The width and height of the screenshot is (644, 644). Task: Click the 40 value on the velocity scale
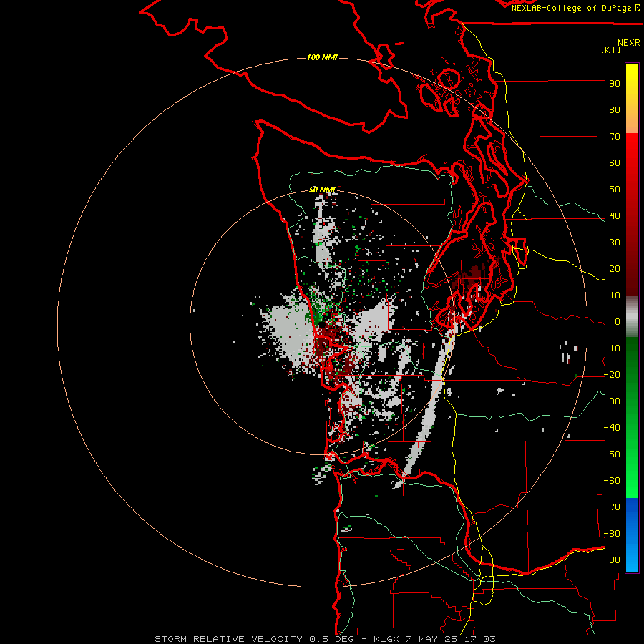pos(615,216)
